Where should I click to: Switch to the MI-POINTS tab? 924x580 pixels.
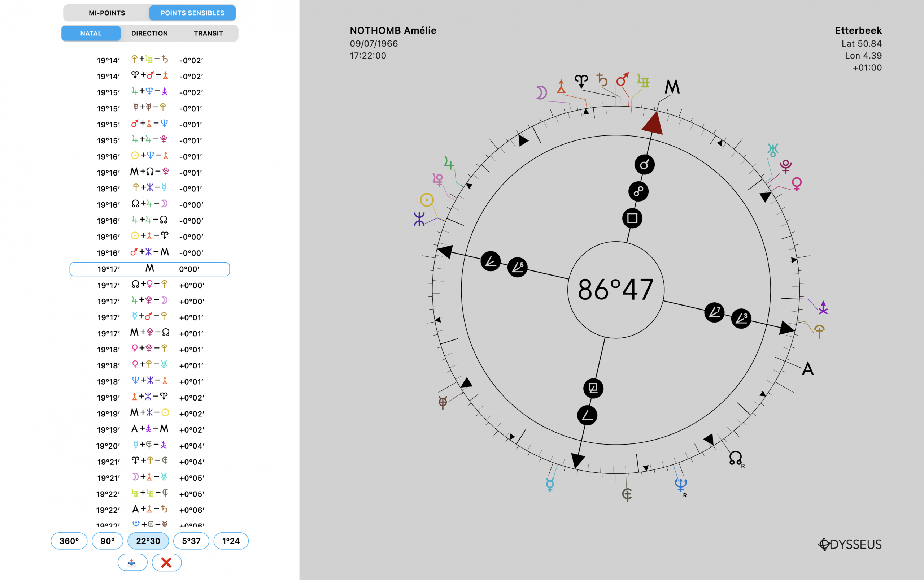[x=107, y=13]
